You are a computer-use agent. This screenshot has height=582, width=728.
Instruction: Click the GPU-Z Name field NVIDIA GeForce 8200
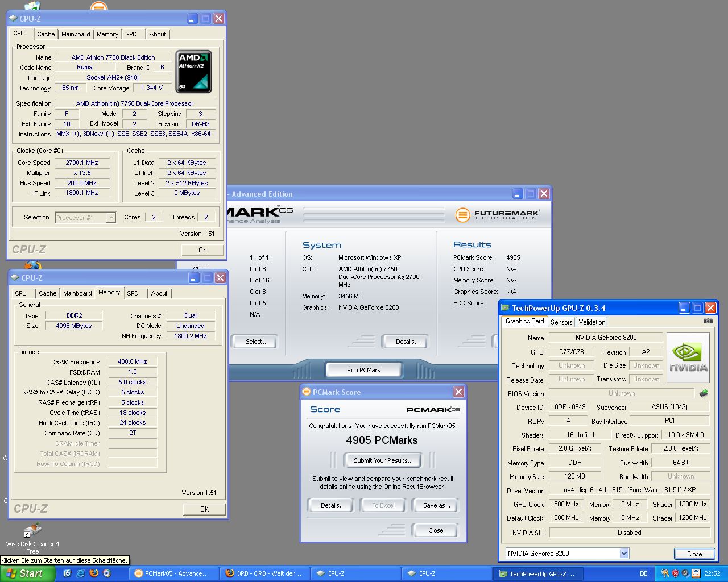tap(605, 338)
